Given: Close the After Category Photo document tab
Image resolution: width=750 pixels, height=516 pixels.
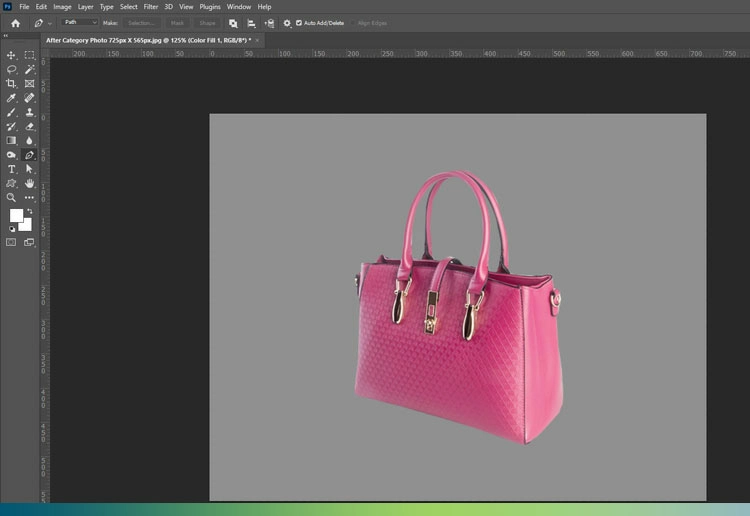Looking at the screenshot, I should click(257, 40).
